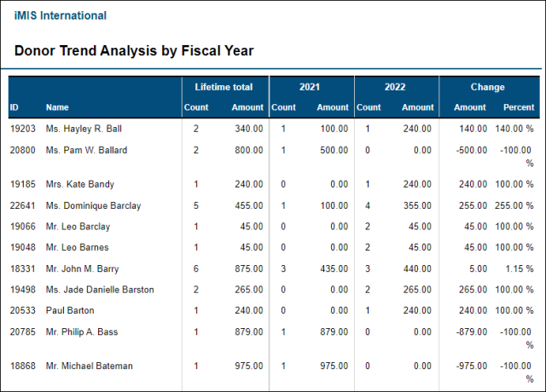
Task: Select donor ID 19066
Action: tap(23, 227)
